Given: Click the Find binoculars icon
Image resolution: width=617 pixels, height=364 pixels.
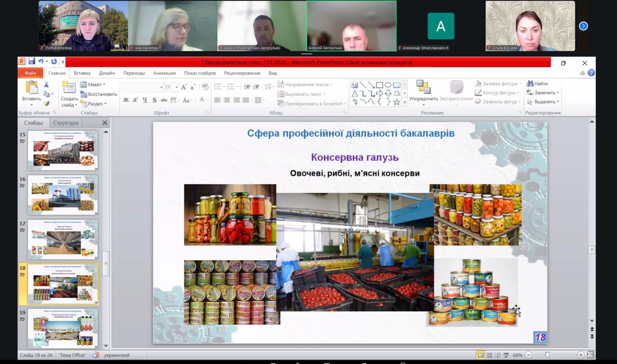Looking at the screenshot, I should (530, 84).
